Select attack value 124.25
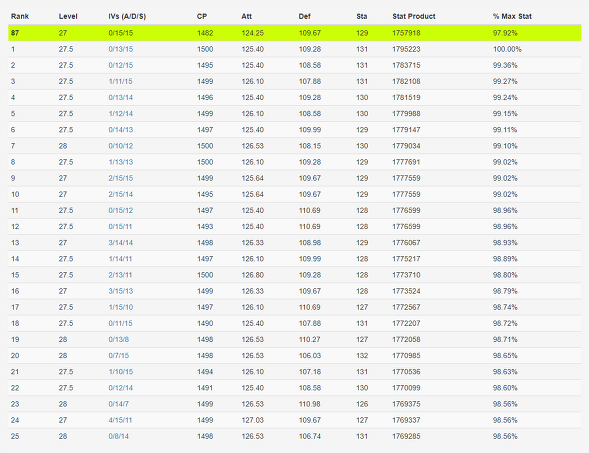Viewport: 589px width, 453px height. point(253,33)
